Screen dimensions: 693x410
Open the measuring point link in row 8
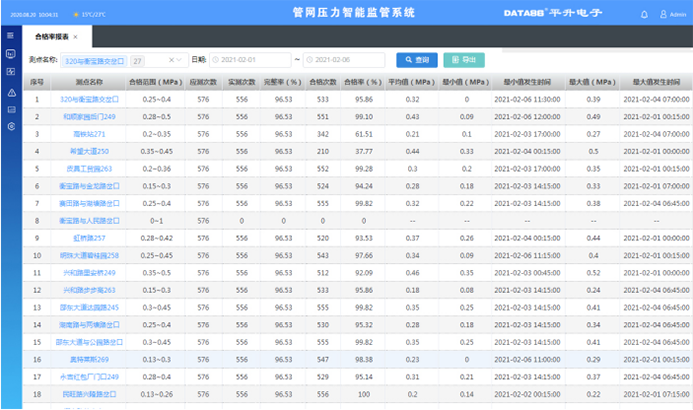point(89,220)
